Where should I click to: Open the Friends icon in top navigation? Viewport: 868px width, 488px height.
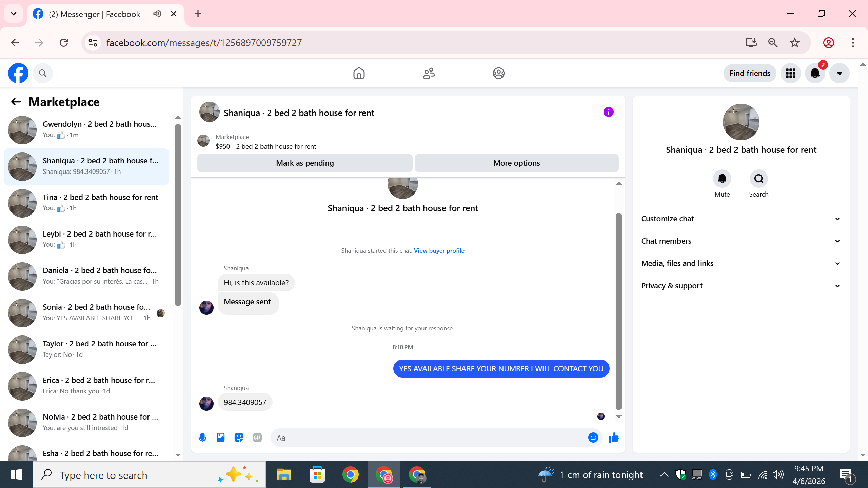tap(429, 73)
